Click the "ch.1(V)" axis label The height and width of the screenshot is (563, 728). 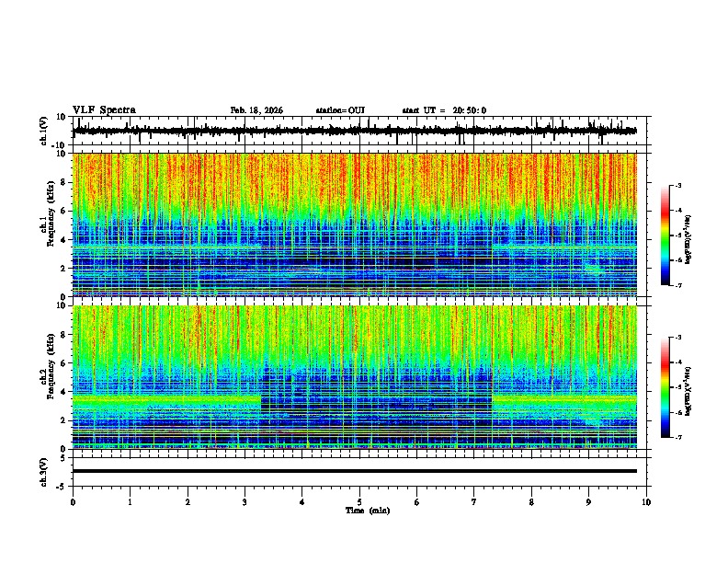[44, 131]
